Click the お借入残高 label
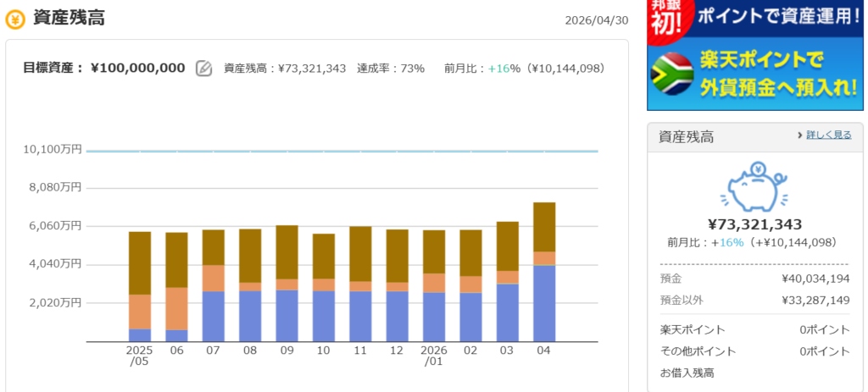 pos(687,372)
